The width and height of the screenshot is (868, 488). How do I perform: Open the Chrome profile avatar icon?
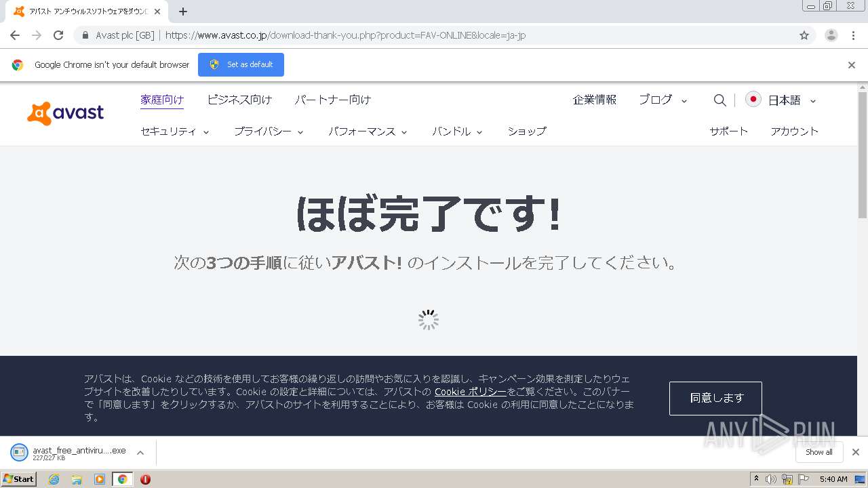(831, 35)
